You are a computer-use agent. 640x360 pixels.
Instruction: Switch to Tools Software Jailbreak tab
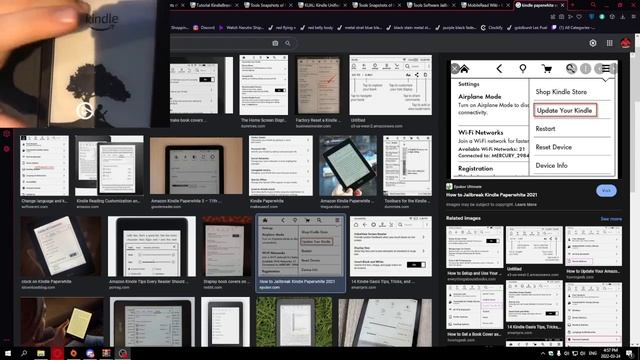(x=430, y=5)
